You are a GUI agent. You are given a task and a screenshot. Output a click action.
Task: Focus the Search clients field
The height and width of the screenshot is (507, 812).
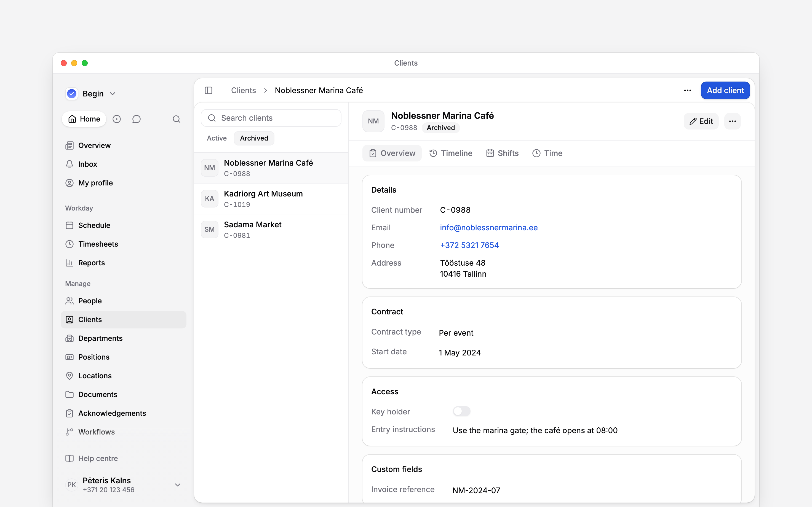pos(271,118)
